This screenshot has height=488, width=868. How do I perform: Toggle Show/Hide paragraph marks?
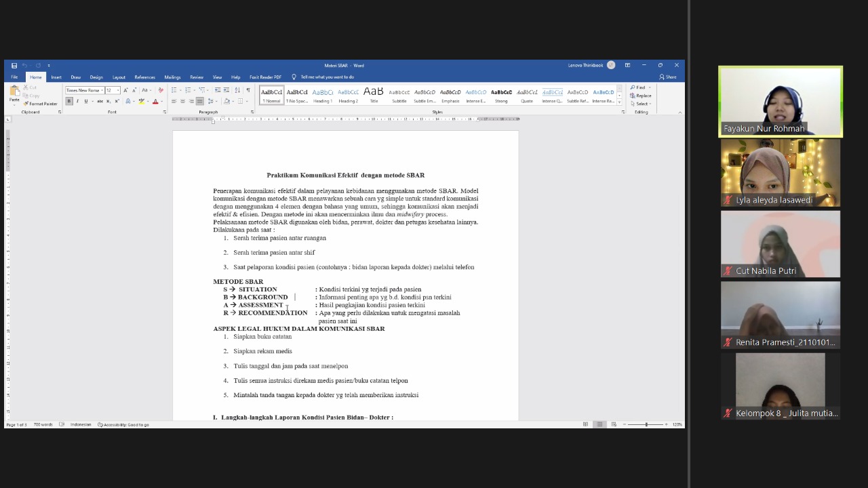tap(248, 90)
